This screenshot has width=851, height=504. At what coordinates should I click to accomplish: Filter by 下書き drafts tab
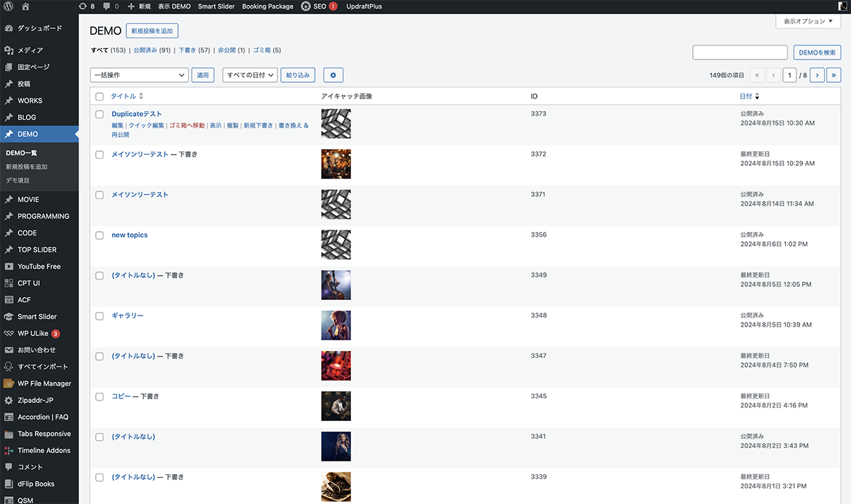coord(187,50)
